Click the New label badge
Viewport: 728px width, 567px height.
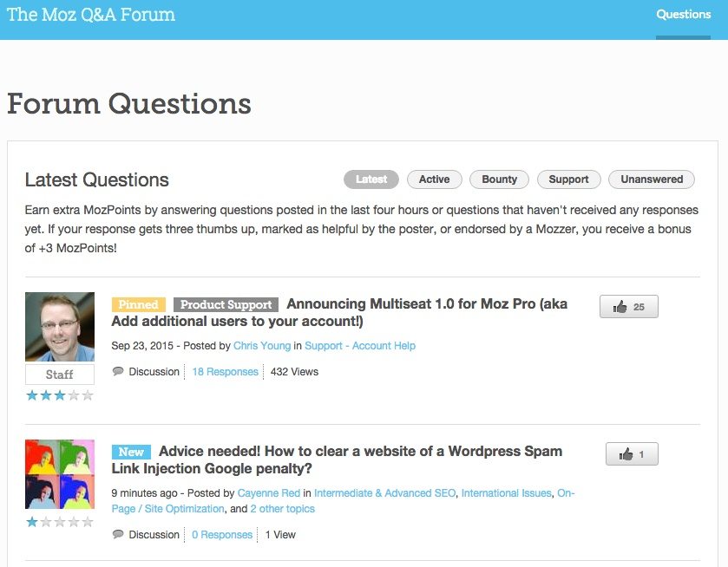click(x=131, y=452)
